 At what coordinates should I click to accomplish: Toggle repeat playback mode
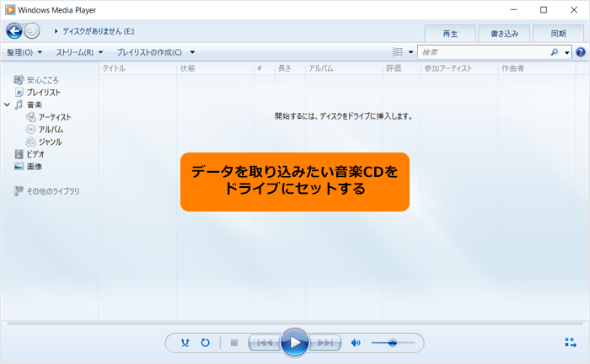click(205, 343)
